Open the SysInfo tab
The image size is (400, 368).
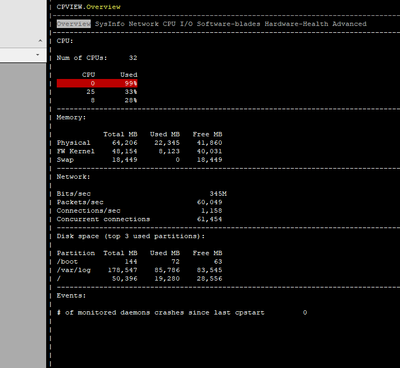[110, 24]
